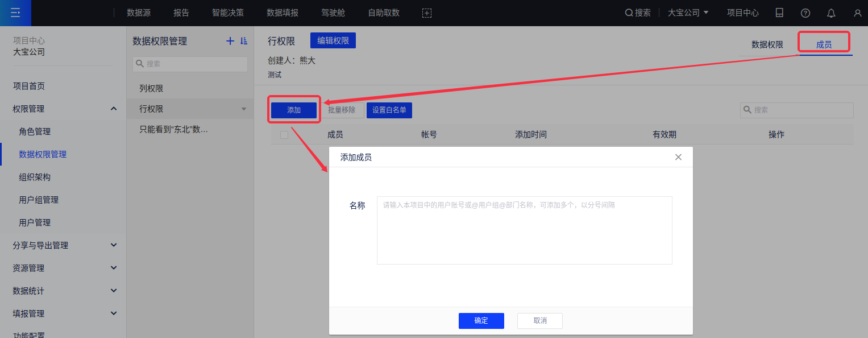Viewport: 868px width, 338px height.
Task: Click the user profile avatar icon
Action: click(x=857, y=13)
